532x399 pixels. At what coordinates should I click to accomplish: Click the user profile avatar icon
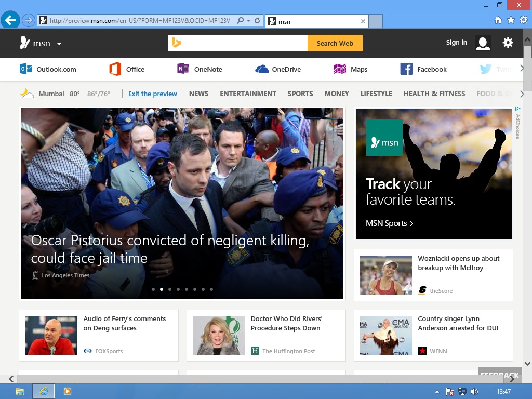(483, 43)
